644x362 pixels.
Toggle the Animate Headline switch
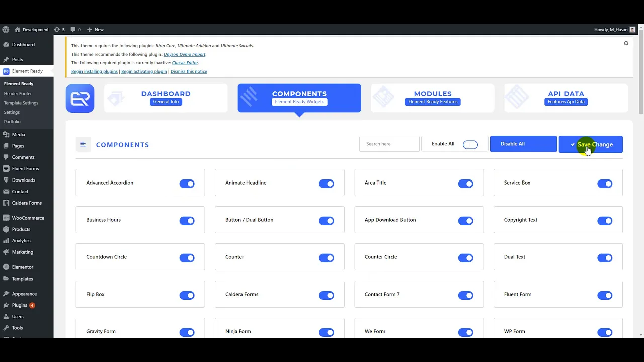[327, 184]
